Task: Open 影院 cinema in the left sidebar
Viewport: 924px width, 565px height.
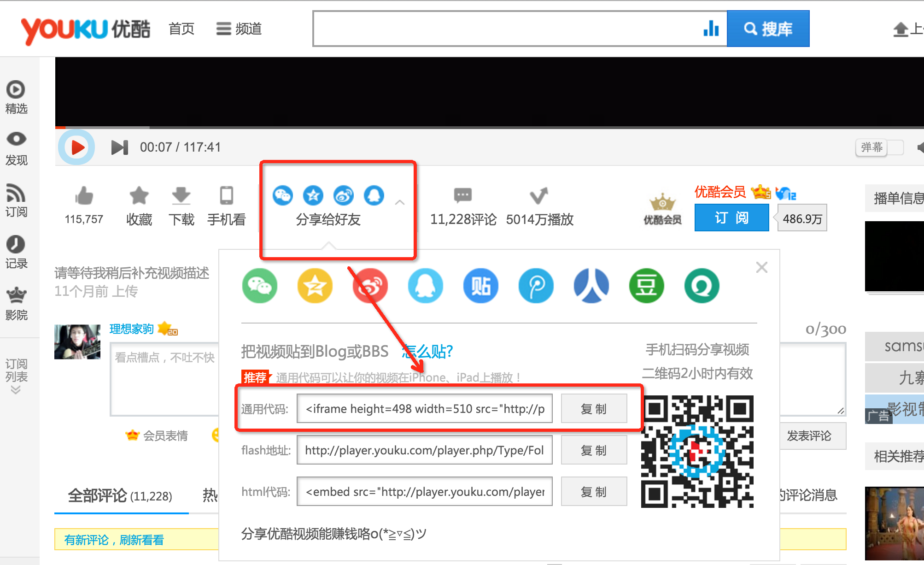Action: 16,304
